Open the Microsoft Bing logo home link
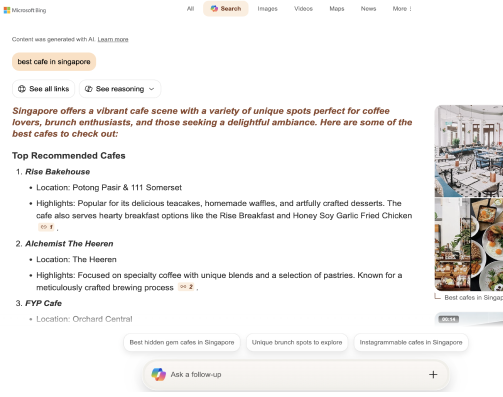Viewport: 503px width, 397px height. coord(25,10)
